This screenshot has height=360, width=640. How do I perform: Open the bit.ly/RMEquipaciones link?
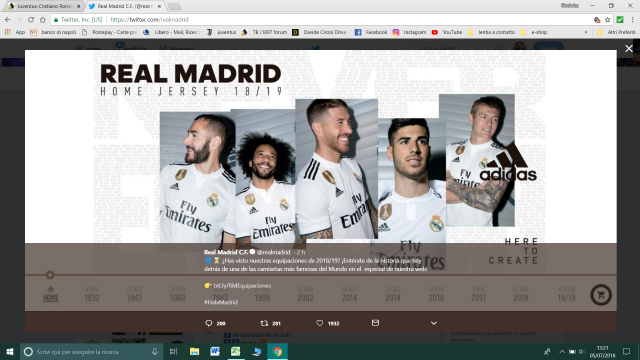coord(242,286)
